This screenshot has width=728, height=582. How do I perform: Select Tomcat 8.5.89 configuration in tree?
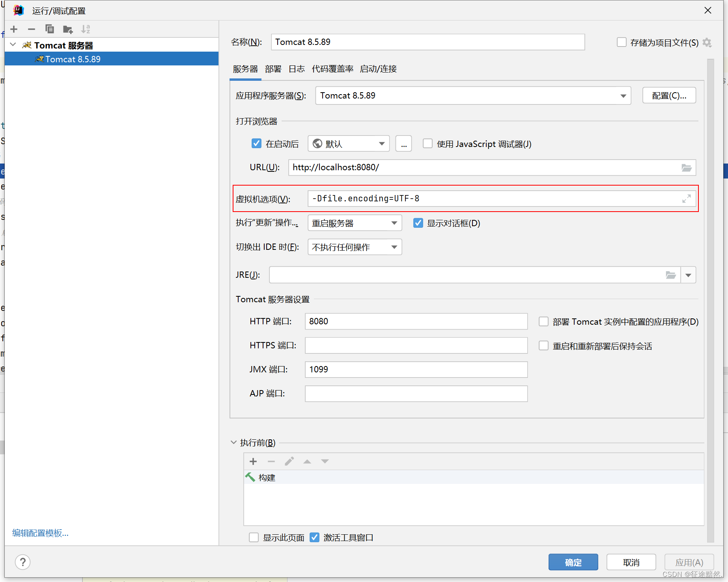coord(112,59)
